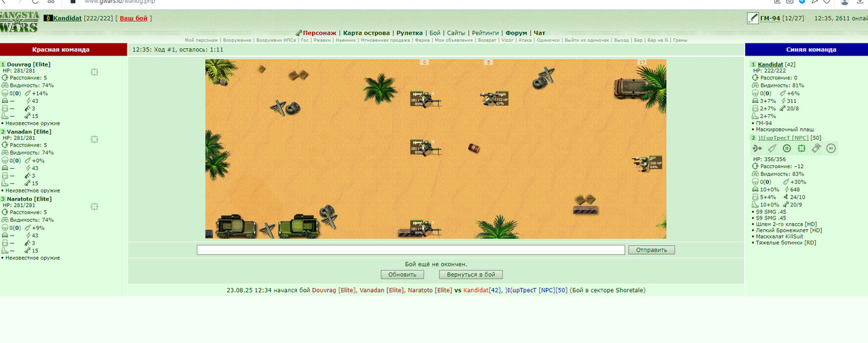Click the syndicate badge icon before Kandidat in header
This screenshot has width=868, height=343.
pyautogui.click(x=48, y=18)
